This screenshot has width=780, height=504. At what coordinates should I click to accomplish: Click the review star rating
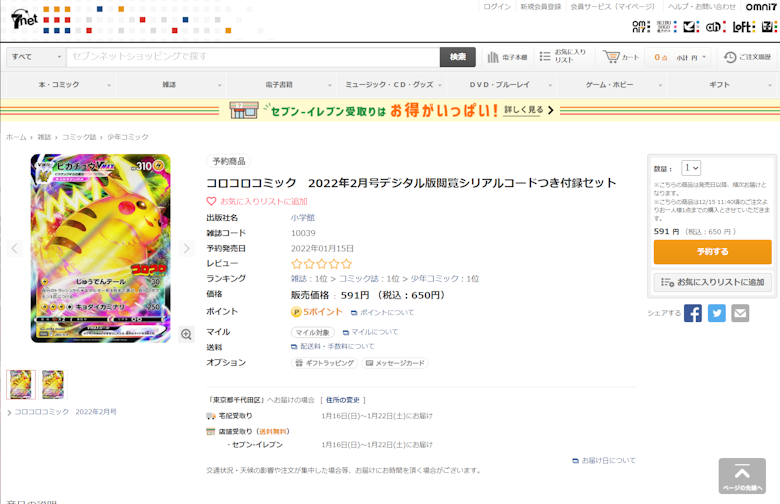(321, 264)
